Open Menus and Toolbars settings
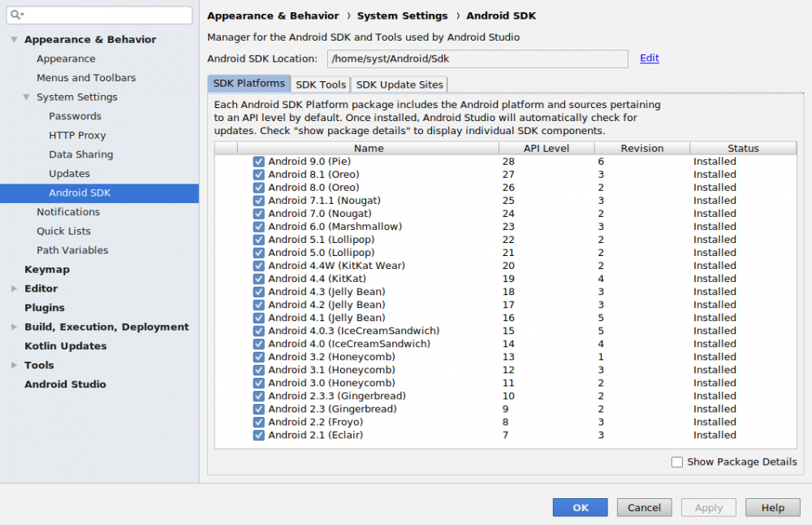Screen dimensions: 812x525 tap(86, 78)
